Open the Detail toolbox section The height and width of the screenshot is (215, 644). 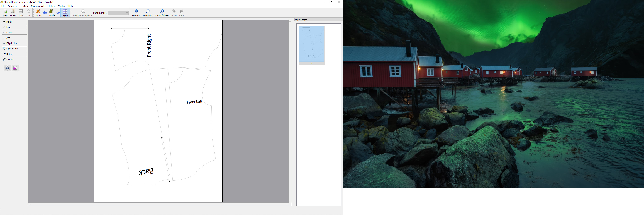[x=14, y=54]
